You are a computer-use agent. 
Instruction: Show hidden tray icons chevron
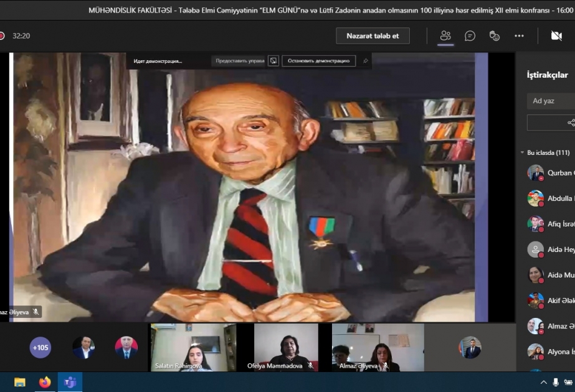click(544, 383)
